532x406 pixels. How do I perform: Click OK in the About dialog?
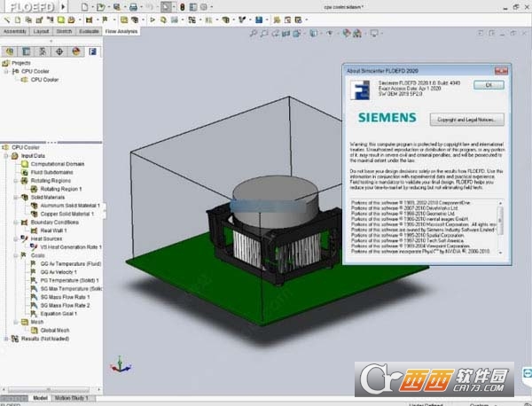(x=489, y=85)
